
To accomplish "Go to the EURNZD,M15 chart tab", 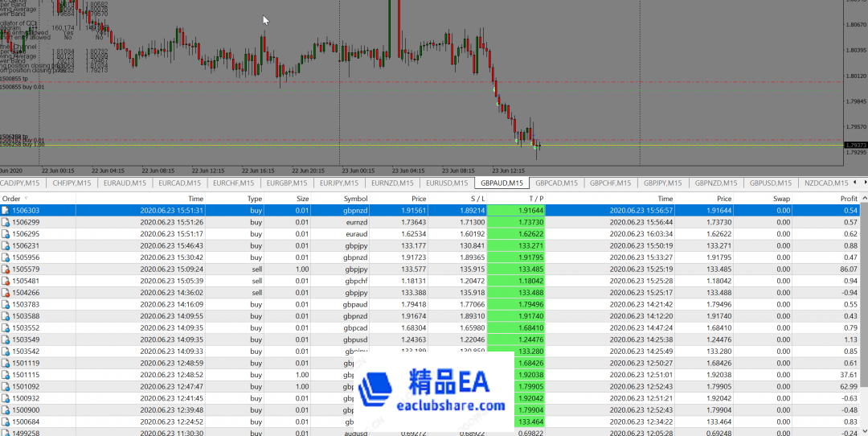I will (392, 183).
